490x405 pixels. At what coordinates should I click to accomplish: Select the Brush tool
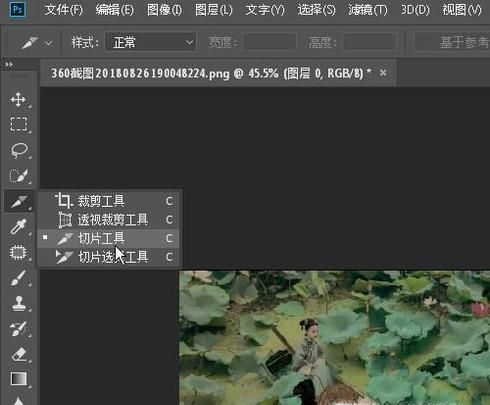pyautogui.click(x=18, y=278)
